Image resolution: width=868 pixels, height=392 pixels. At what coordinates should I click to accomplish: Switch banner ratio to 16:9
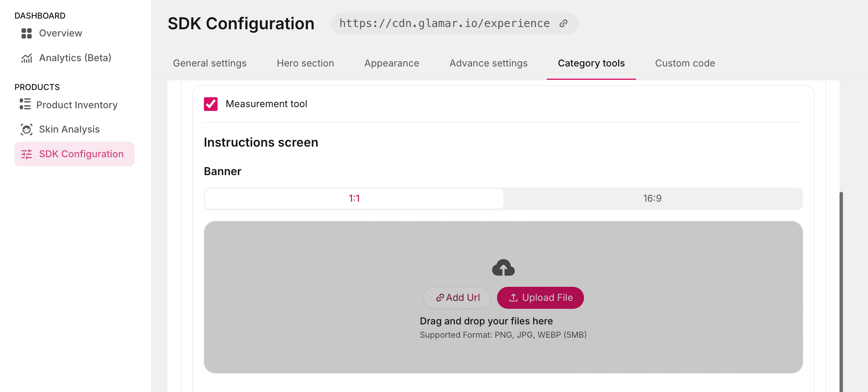tap(652, 199)
